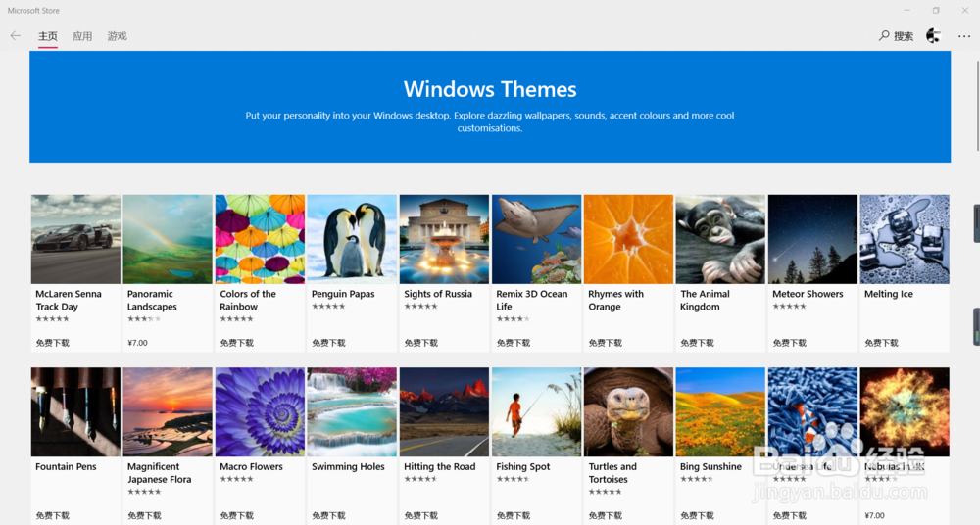
Task: Click the Melting Ice title text
Action: [889, 294]
